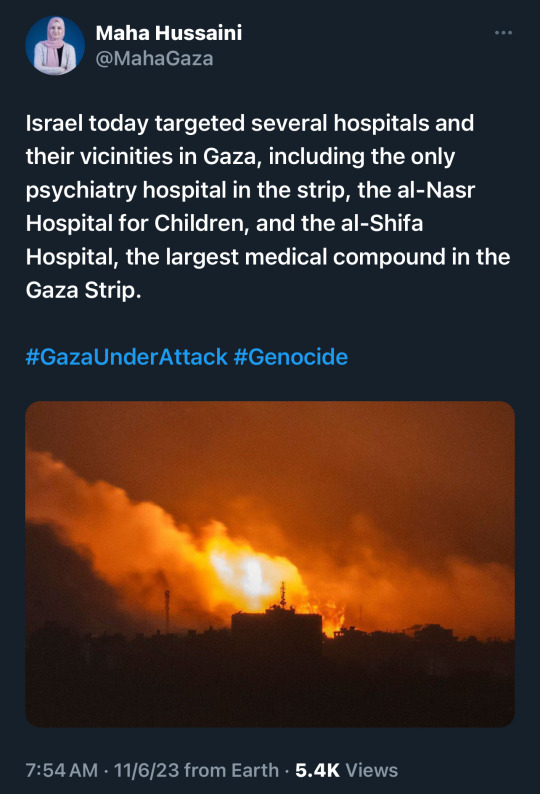Open the #Genocide hashtag
The image size is (540, 794).
click(x=291, y=357)
